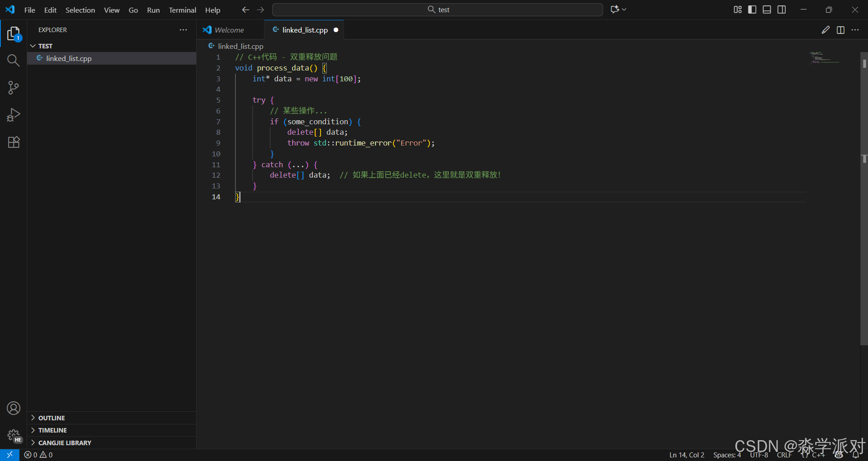Click the Copilot status icon
The image size is (868, 461).
839,455
